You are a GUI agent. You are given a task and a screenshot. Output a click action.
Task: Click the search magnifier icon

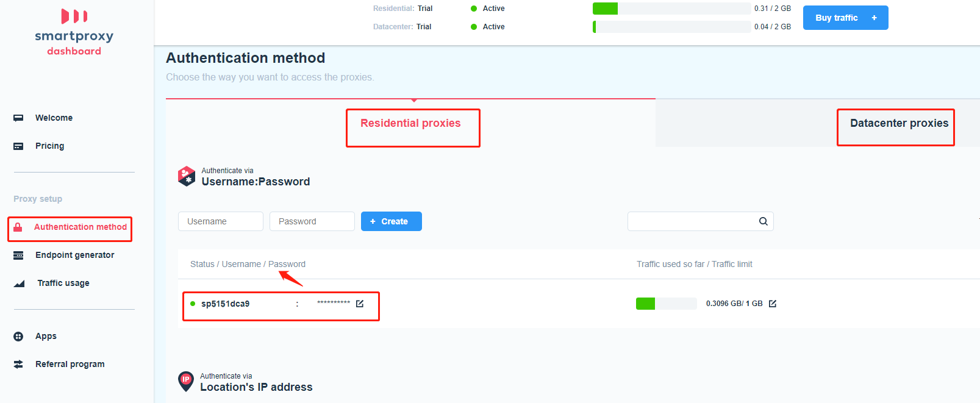click(x=763, y=221)
